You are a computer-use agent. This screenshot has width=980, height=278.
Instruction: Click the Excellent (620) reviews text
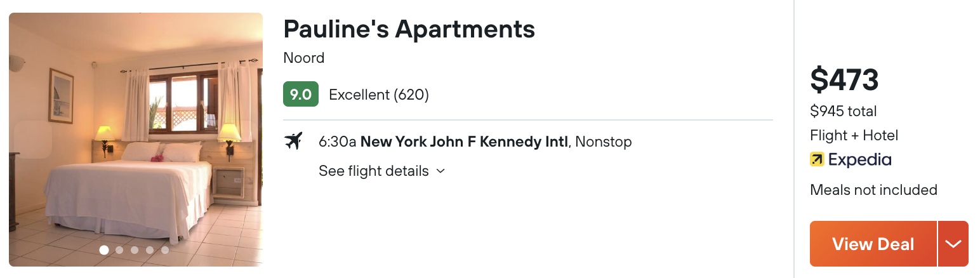click(379, 95)
